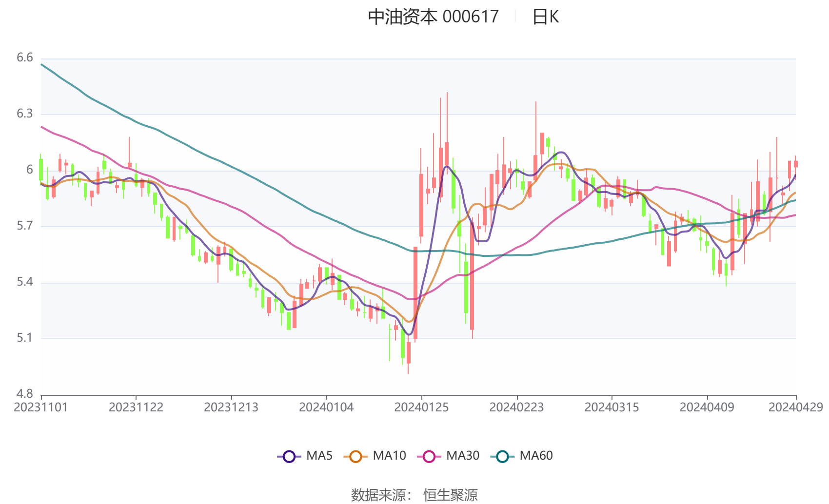Click the 4.8 price axis label
This screenshot has width=829, height=504.
25,394
